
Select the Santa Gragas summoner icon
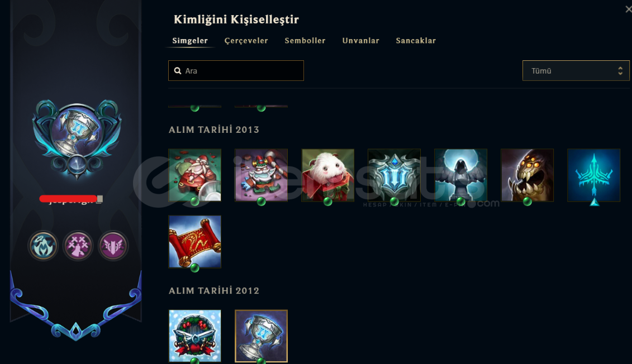(194, 175)
